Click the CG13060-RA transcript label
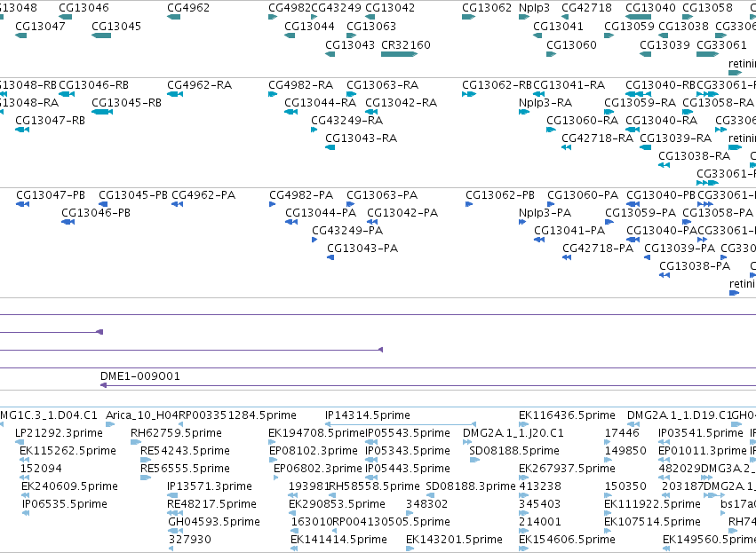 click(583, 121)
